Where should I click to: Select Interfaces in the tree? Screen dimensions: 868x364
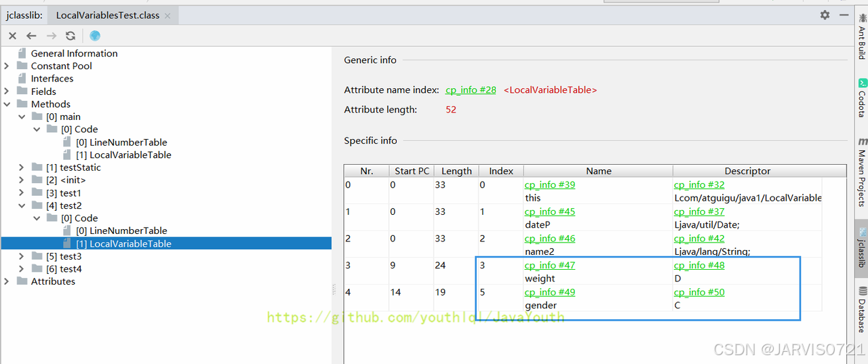coord(52,79)
